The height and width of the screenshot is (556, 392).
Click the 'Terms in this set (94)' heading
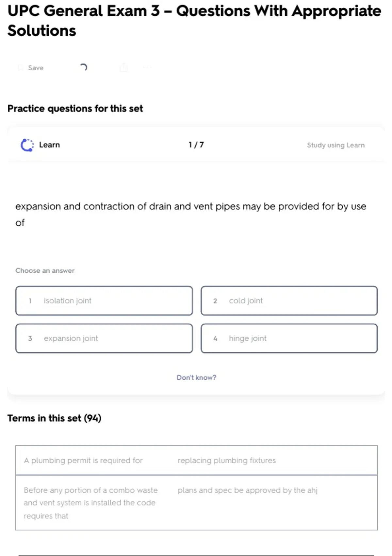55,418
